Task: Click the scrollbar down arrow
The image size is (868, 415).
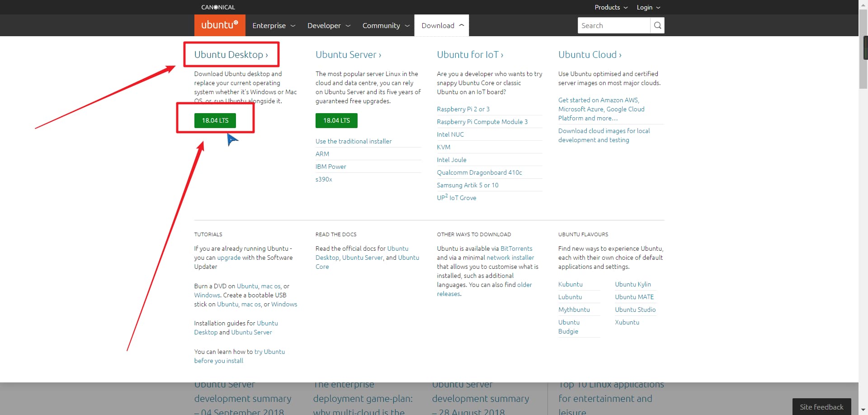Action: point(863,410)
